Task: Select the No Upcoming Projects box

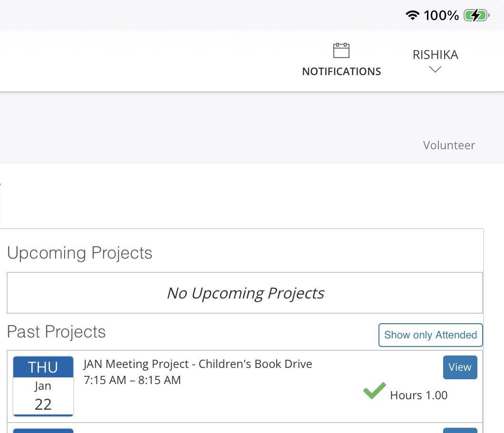Action: pyautogui.click(x=245, y=293)
